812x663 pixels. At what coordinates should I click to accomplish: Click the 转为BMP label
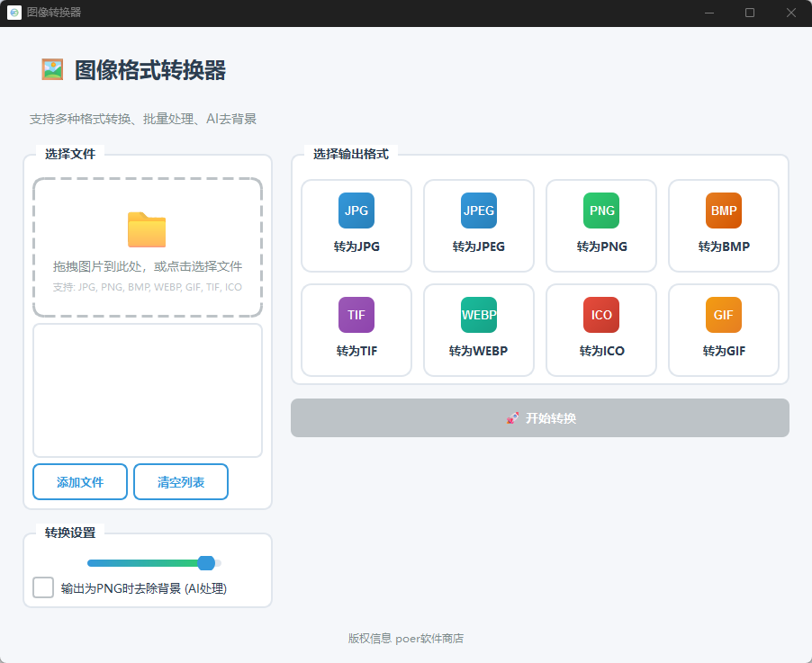coord(724,246)
